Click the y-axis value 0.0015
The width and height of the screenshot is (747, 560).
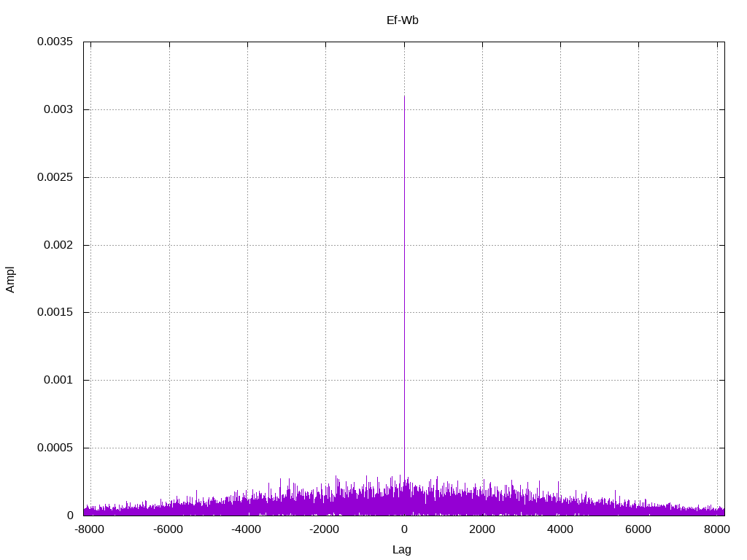click(55, 312)
